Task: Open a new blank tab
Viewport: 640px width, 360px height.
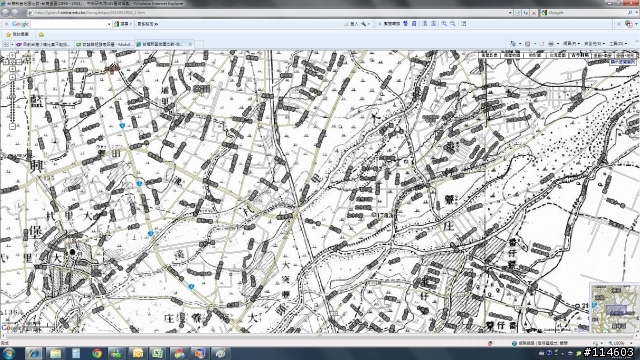Action: pos(199,44)
